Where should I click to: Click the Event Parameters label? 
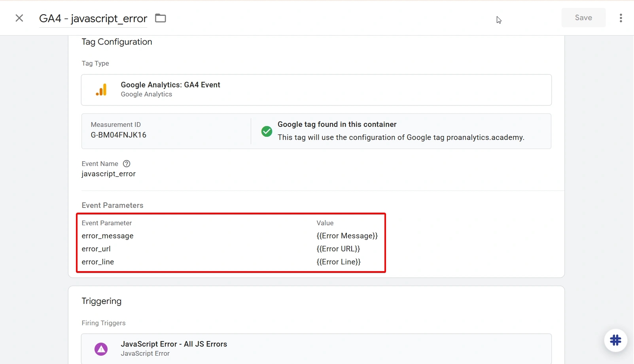[x=112, y=206]
